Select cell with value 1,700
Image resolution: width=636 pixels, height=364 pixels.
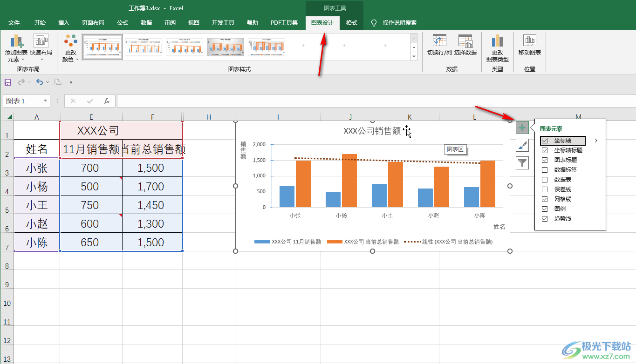(152, 186)
